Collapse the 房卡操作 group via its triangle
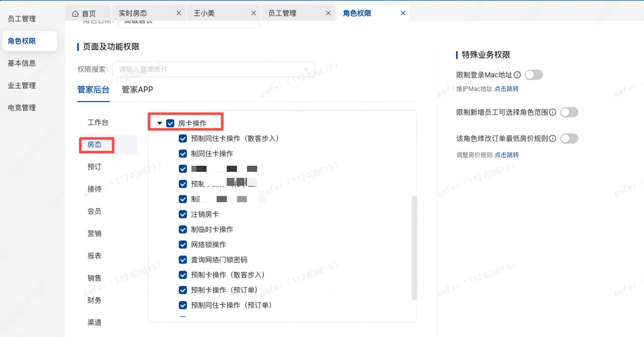This screenshot has height=337, width=644. pyautogui.click(x=159, y=122)
